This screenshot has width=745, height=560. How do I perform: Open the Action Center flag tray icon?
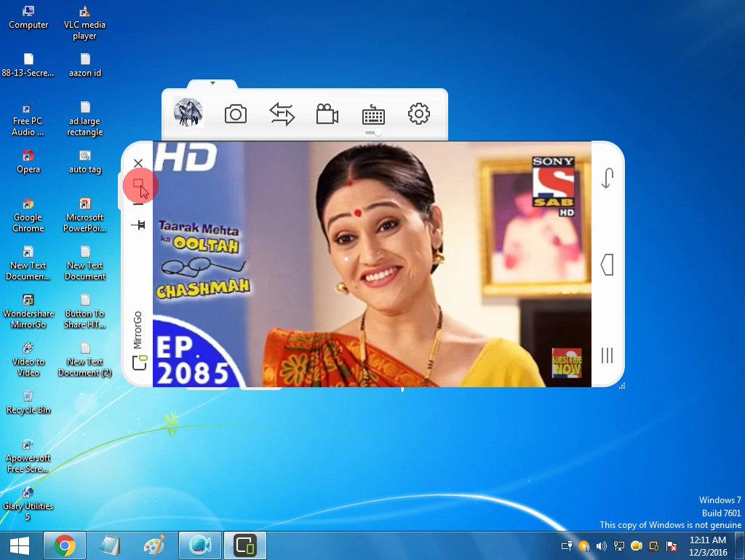672,546
